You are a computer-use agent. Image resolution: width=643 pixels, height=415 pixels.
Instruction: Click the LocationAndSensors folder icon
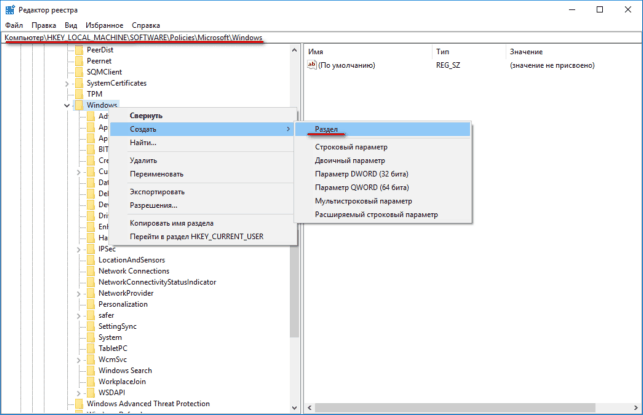coord(91,260)
